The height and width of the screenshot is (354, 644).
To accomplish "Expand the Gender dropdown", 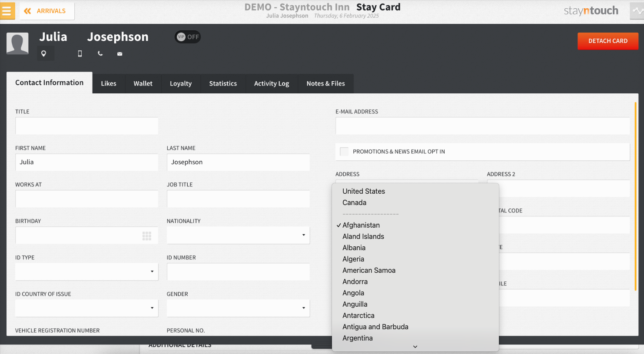I will [x=238, y=308].
